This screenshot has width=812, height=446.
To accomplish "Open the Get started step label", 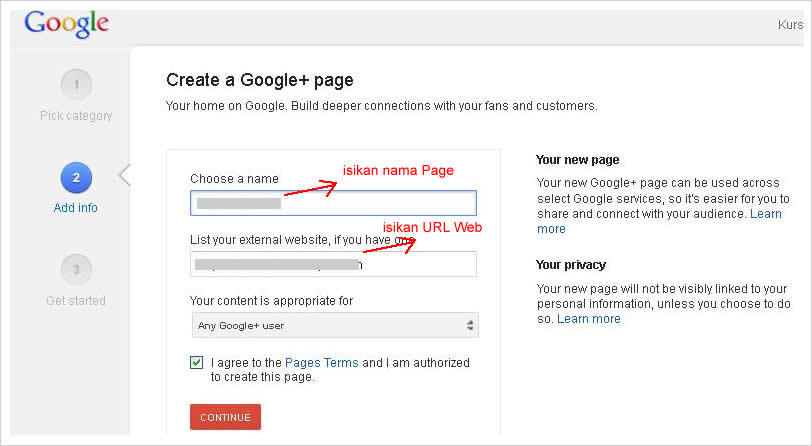I will (76, 300).
